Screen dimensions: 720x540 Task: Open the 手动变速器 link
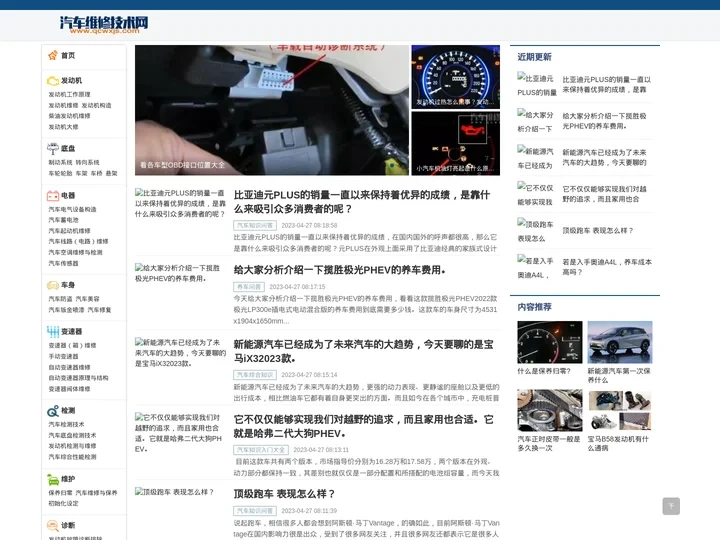[63, 356]
